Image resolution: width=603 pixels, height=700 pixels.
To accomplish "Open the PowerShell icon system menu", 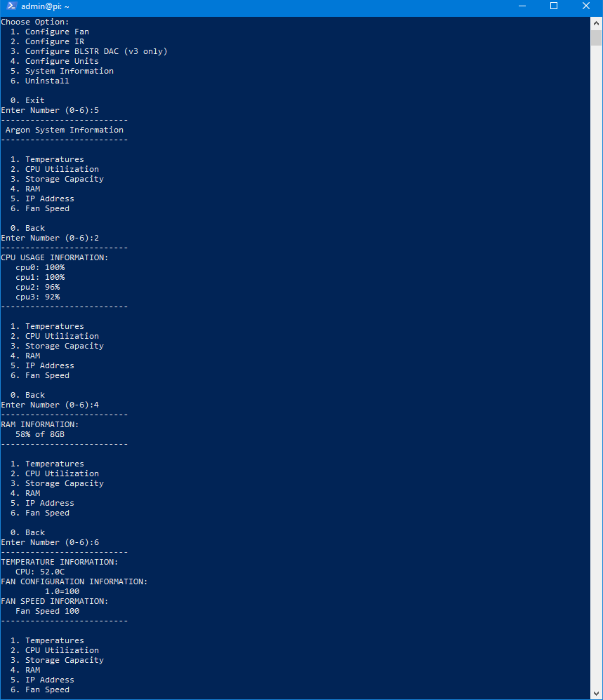I will (x=12, y=6).
